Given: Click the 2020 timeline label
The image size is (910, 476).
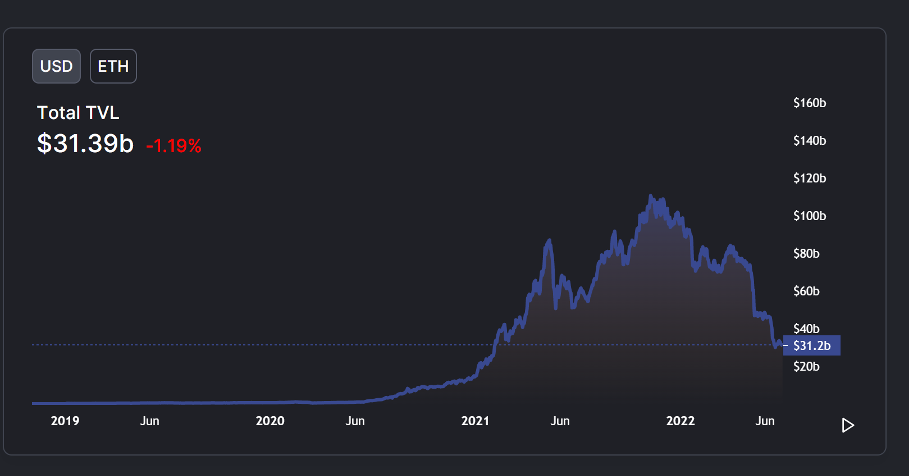Looking at the screenshot, I should 270,421.
